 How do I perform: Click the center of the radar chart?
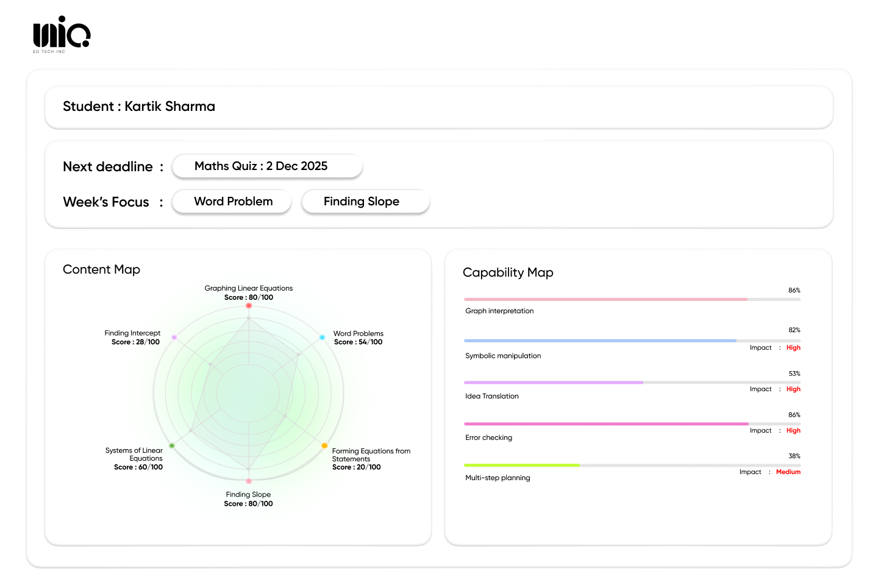point(249,394)
